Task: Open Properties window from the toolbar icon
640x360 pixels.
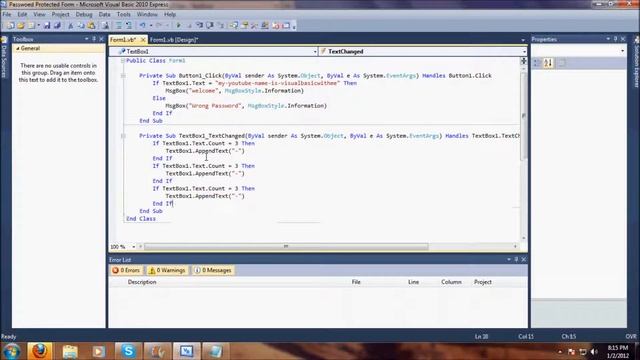Action: click(x=245, y=26)
